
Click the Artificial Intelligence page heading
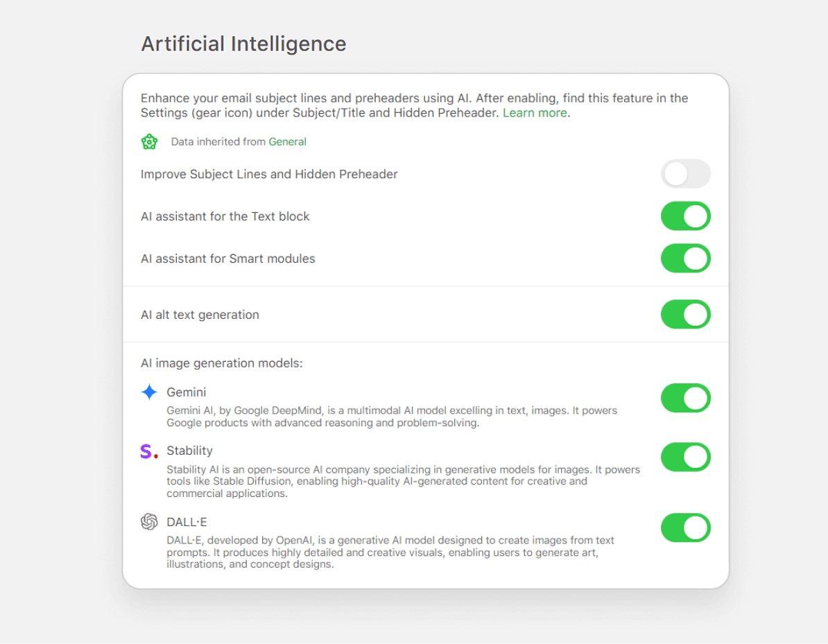pyautogui.click(x=243, y=44)
